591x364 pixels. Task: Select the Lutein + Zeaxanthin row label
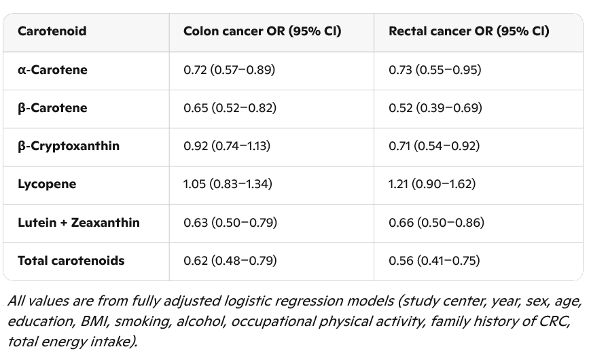(79, 222)
